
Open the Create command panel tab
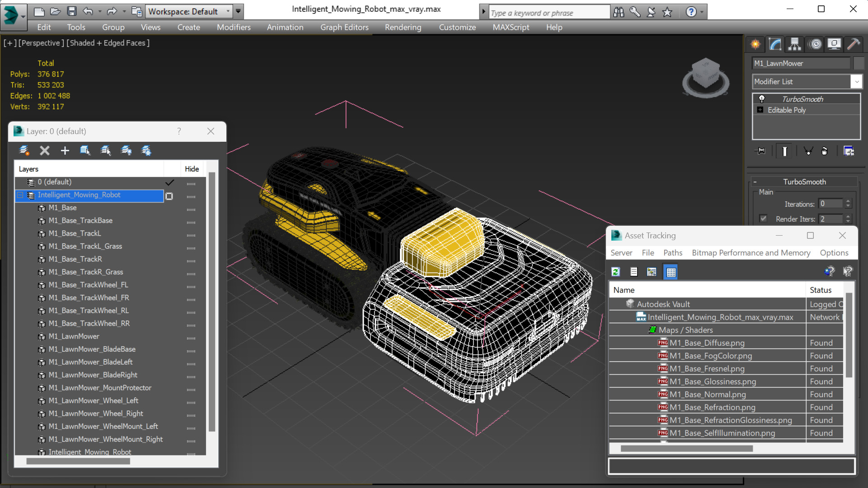755,44
